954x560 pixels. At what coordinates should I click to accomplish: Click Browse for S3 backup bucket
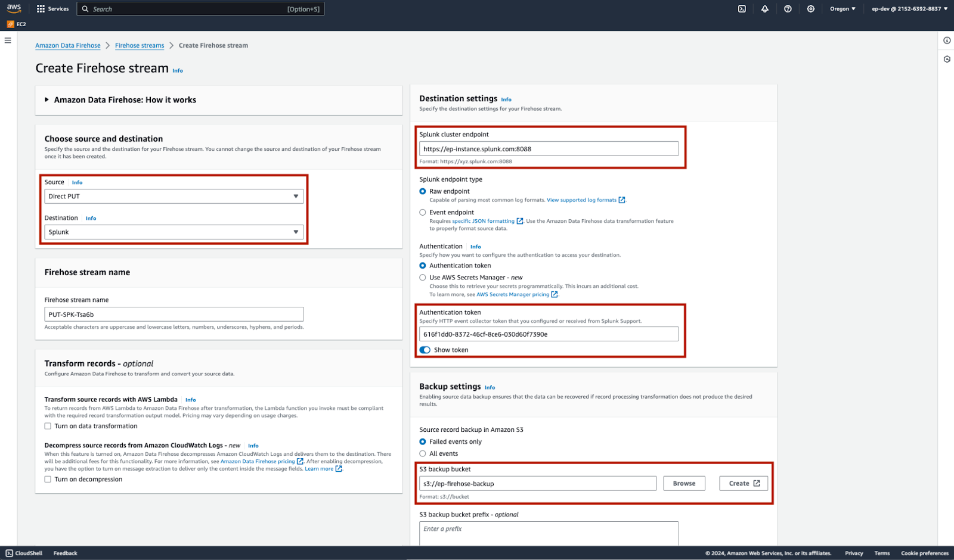tap(684, 484)
